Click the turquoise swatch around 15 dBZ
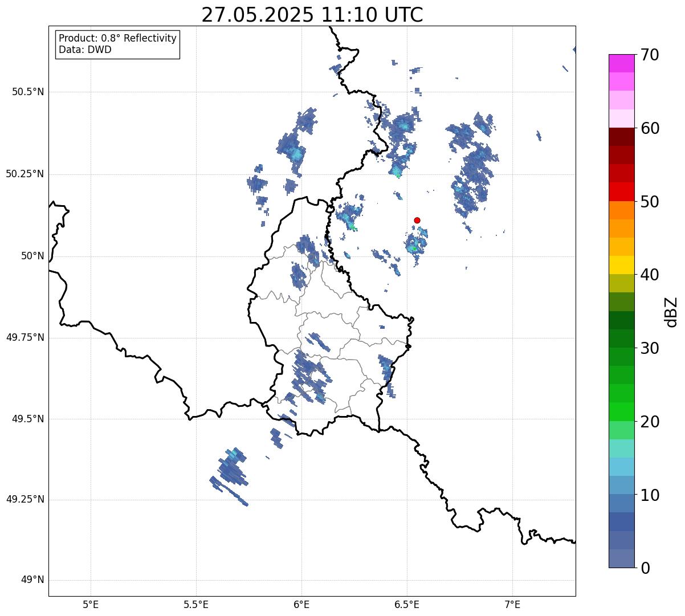685x616 pixels. click(x=621, y=448)
